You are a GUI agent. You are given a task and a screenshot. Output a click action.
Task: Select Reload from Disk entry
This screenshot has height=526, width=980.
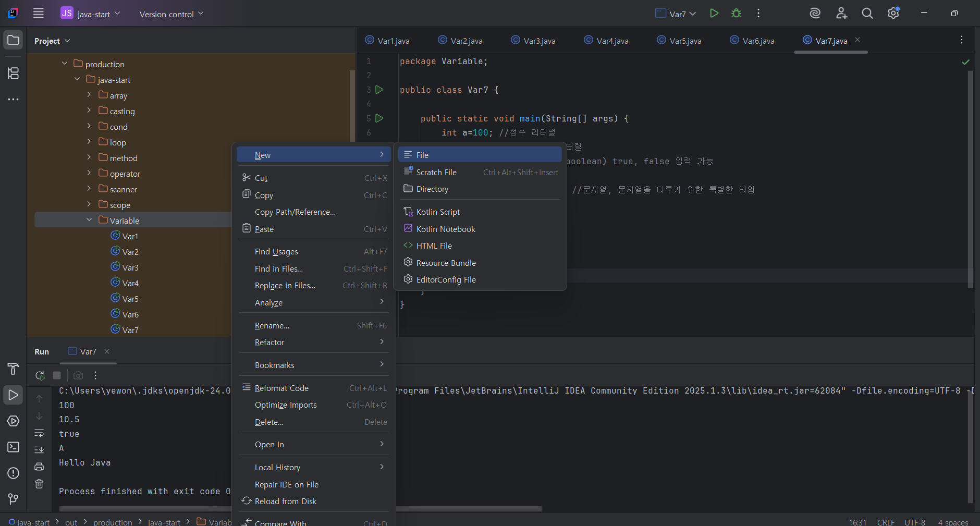pyautogui.click(x=314, y=501)
